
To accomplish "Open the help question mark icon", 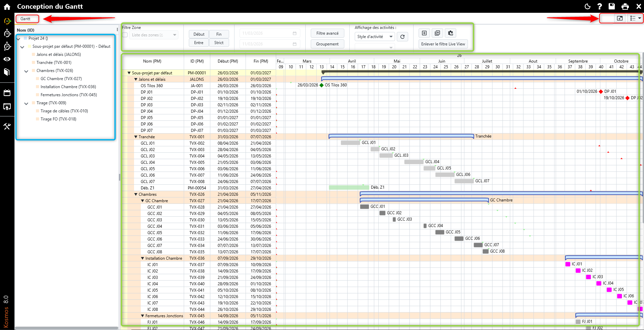I will coord(600,6).
